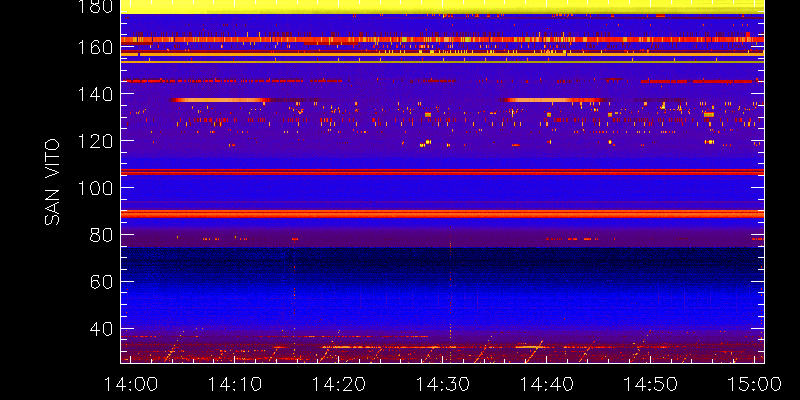Image resolution: width=800 pixels, height=400 pixels.
Task: Click the 60 frequency axis label
Action: click(x=101, y=282)
